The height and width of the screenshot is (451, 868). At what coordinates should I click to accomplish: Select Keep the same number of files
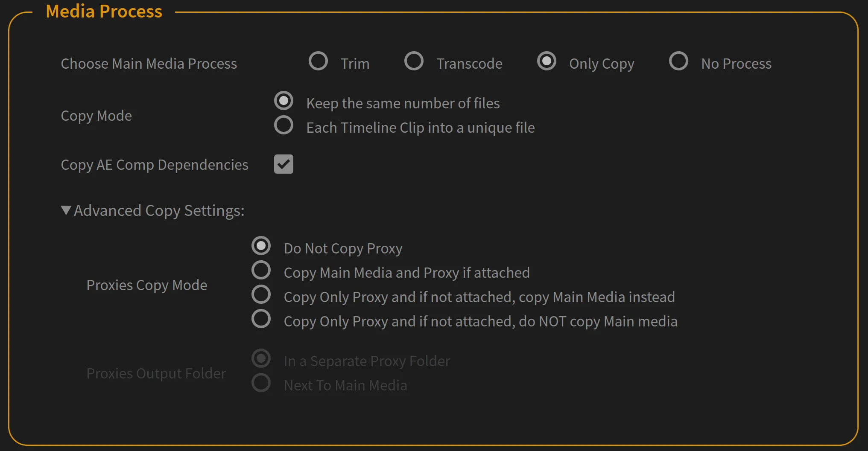click(283, 101)
